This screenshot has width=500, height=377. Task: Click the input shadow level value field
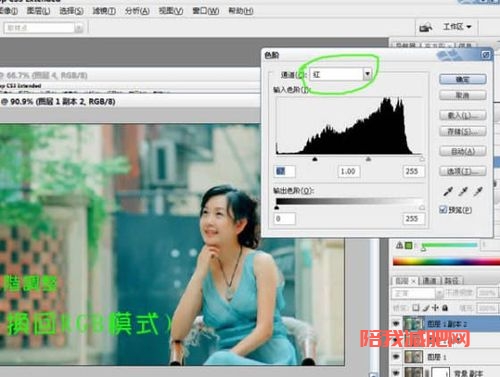pos(284,171)
